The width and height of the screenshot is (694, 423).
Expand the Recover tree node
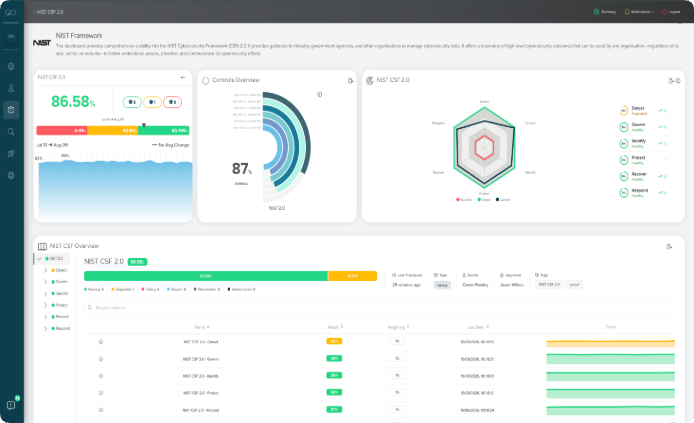45,317
